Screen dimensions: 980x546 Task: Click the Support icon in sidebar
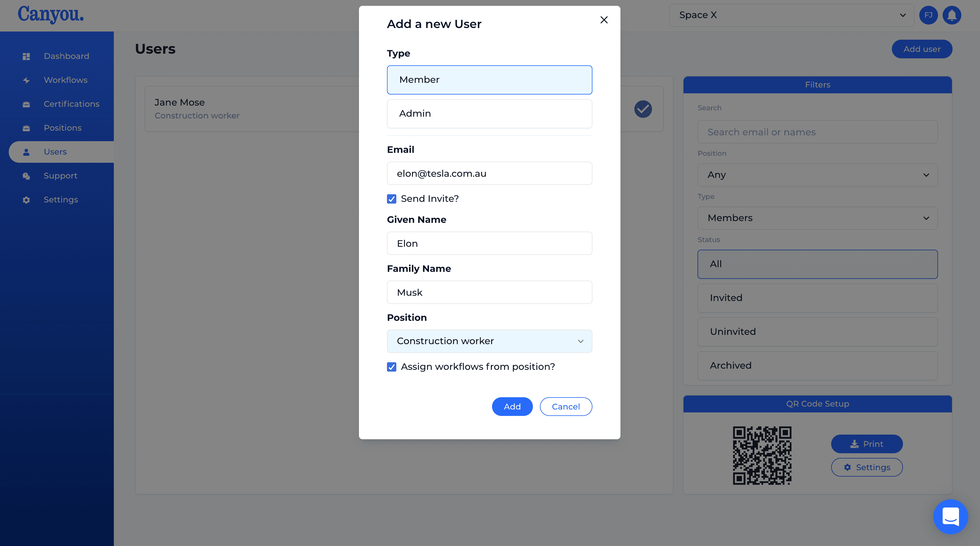26,176
